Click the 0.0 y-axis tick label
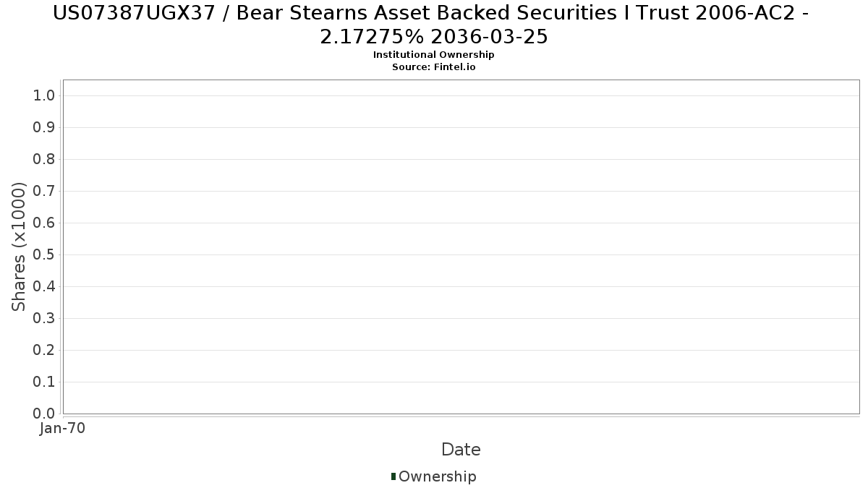868x488 pixels. [x=44, y=414]
